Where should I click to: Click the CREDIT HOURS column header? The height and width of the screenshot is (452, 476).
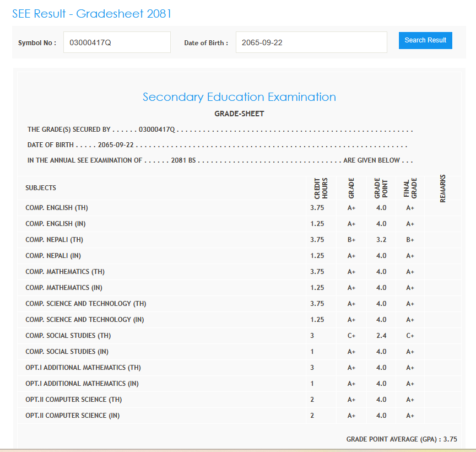[321, 189]
